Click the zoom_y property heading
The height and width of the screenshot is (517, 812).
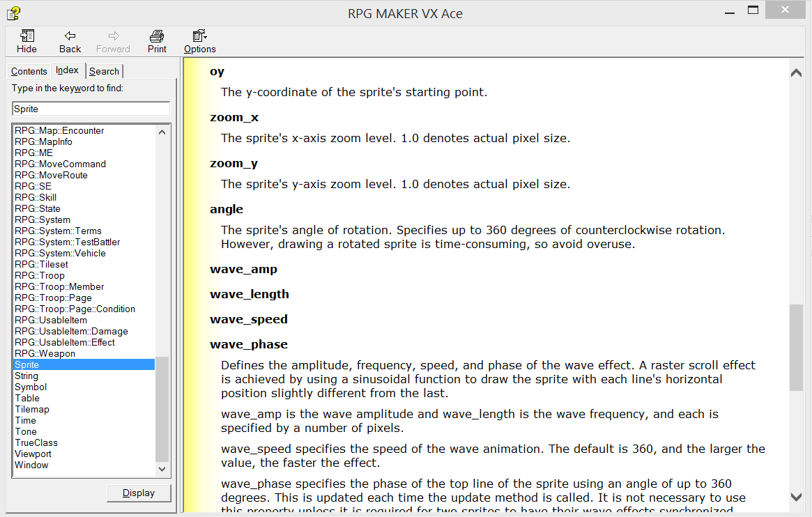coord(233,164)
